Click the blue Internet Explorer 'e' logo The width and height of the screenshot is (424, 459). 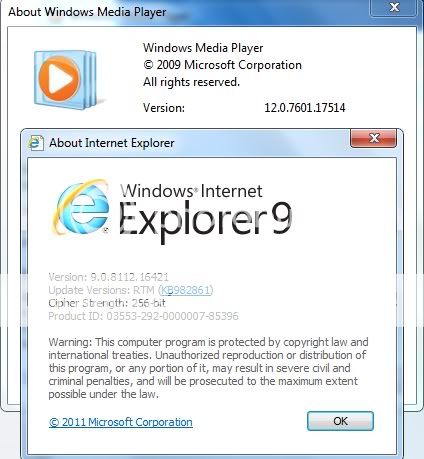pyautogui.click(x=81, y=207)
